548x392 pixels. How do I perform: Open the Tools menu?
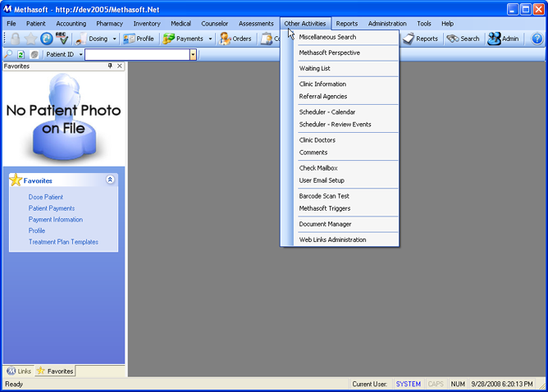tap(424, 24)
